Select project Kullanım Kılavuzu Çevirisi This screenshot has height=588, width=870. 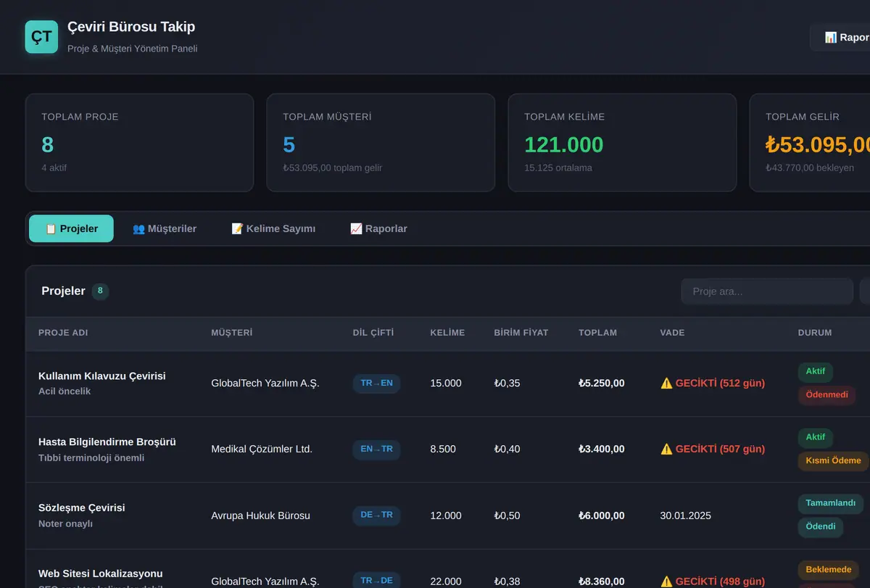pos(102,376)
